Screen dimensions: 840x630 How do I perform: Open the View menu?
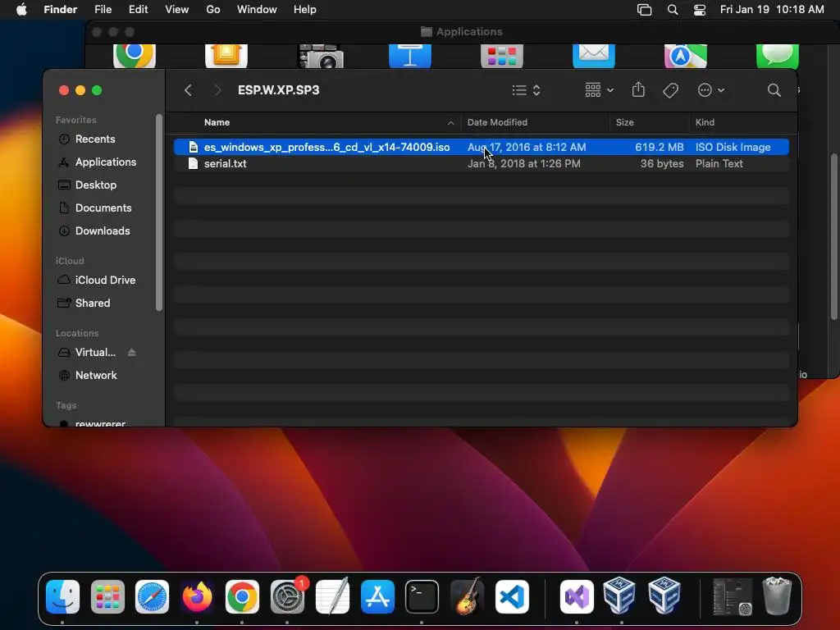point(177,10)
